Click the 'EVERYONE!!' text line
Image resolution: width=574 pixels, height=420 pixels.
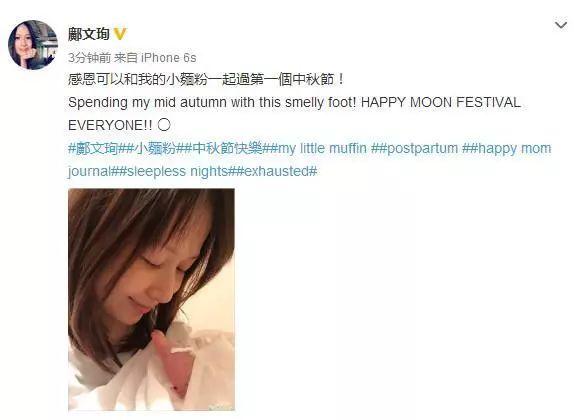pos(110,125)
